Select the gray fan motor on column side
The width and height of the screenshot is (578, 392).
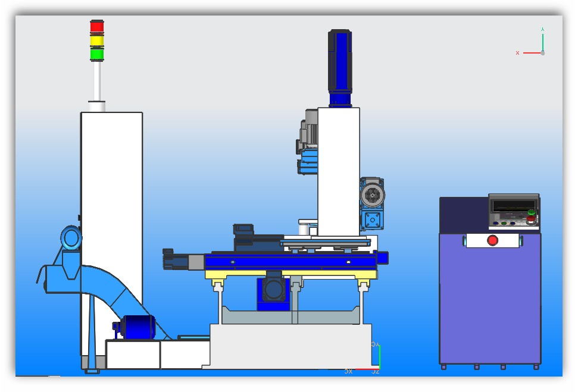coord(373,195)
